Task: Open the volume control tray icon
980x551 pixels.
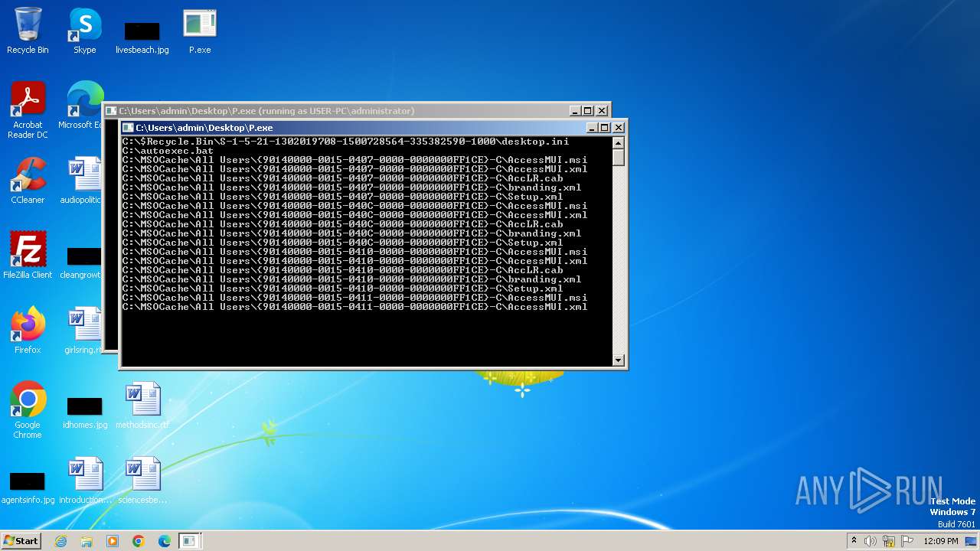Action: click(x=871, y=541)
